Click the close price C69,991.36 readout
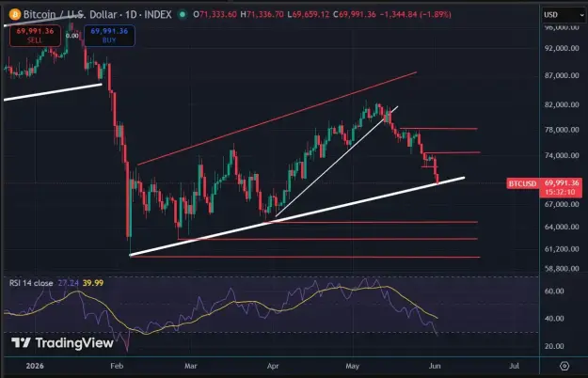The height and width of the screenshot is (378, 588). click(x=355, y=15)
